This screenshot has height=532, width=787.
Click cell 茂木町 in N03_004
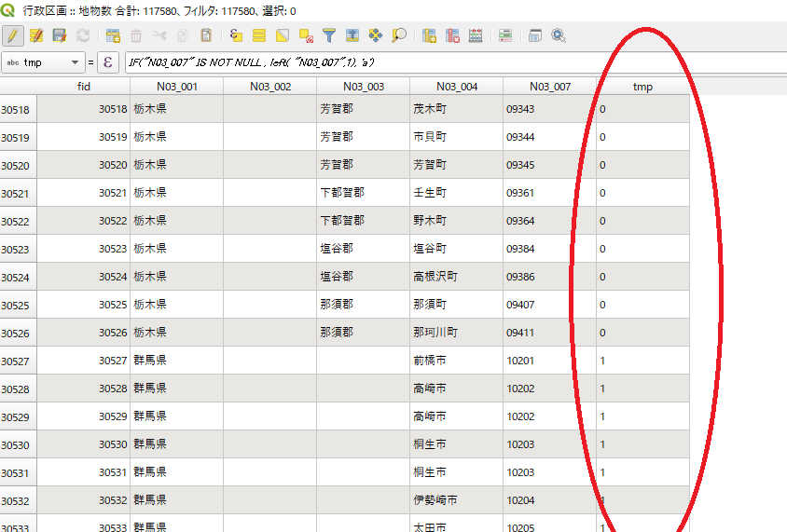457,109
